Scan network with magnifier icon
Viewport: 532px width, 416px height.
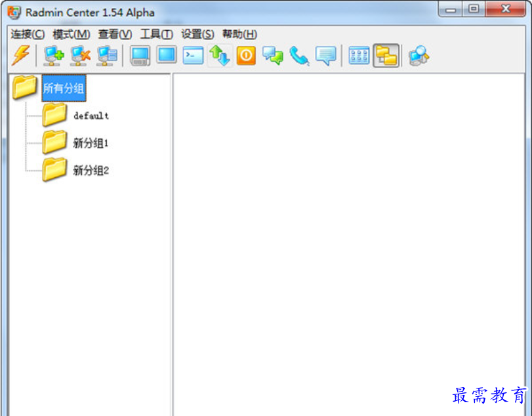(x=419, y=56)
